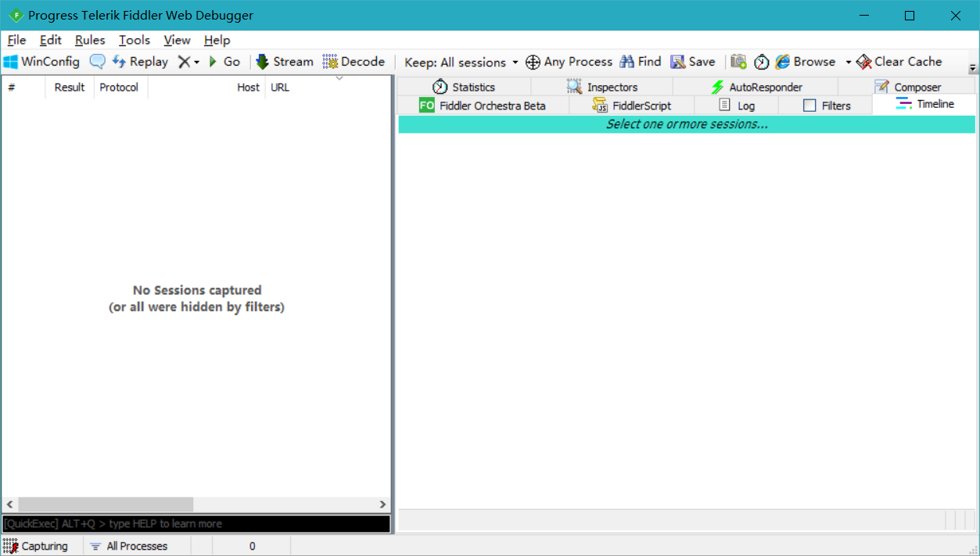
Task: Open the FiddlerScript tab
Action: [631, 106]
